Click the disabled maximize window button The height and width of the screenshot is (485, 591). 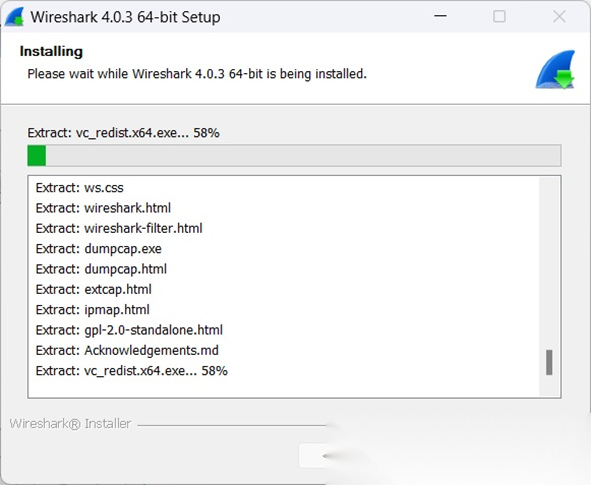pos(499,16)
